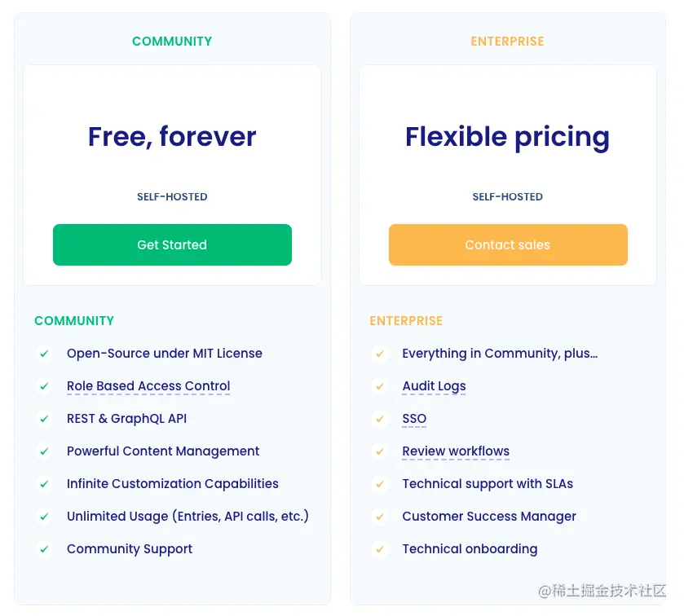Click the orange Contact sales button
This screenshot has height=616, width=684.
508,244
